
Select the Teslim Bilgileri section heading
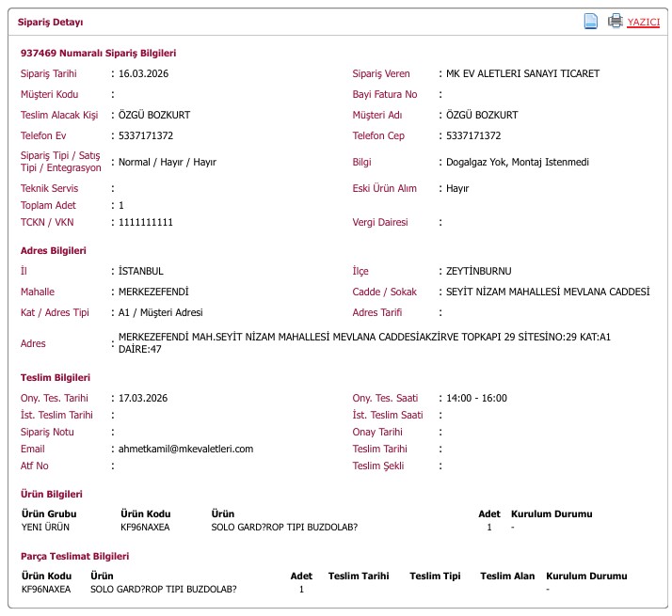56,377
